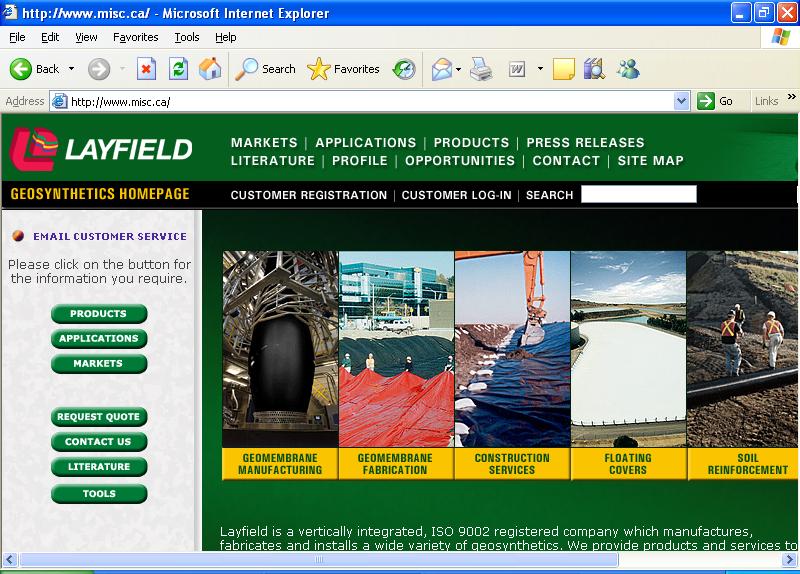
Task: Open PRESS RELEASES link
Action: (x=585, y=142)
